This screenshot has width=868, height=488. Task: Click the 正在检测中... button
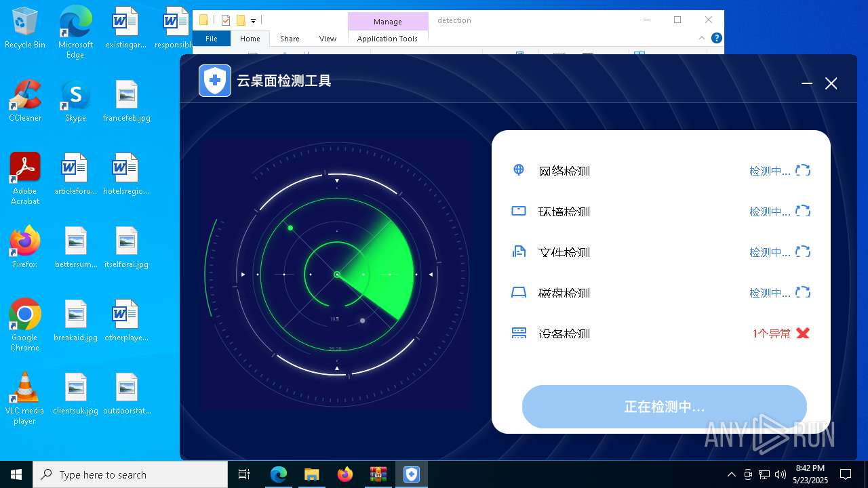click(x=665, y=407)
